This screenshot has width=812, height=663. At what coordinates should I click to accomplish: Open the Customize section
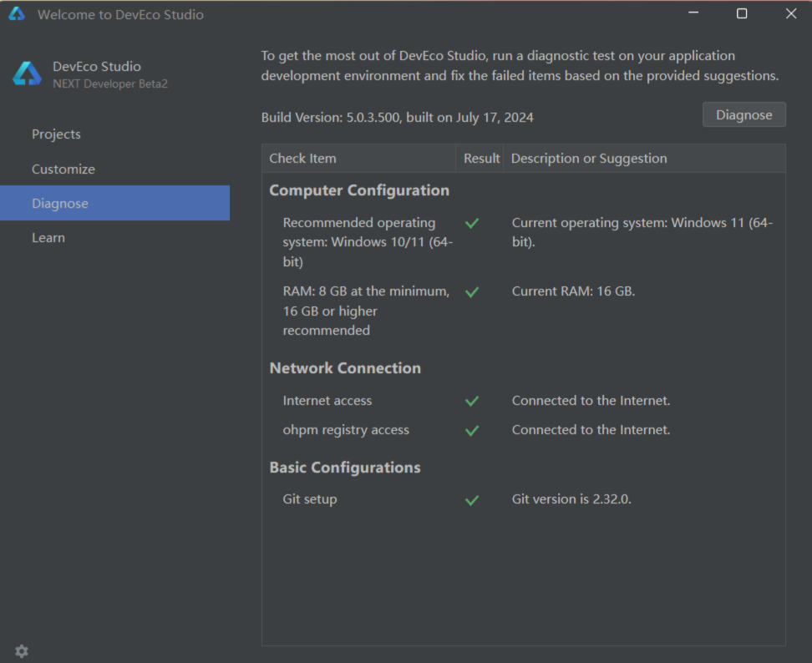(115, 169)
